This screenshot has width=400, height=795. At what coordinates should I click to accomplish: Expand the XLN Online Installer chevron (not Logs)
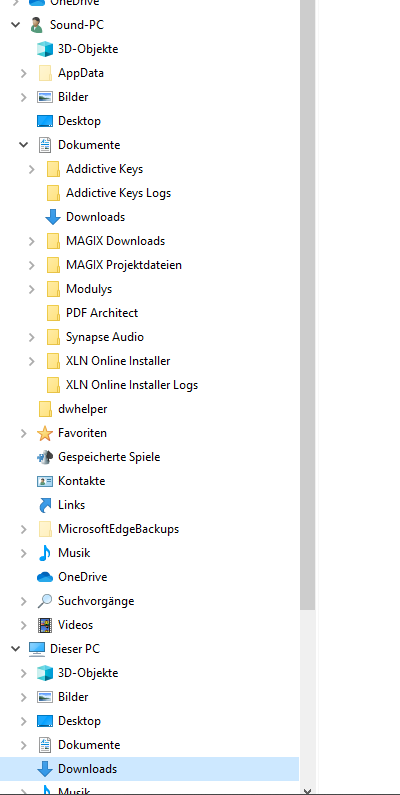tap(32, 361)
